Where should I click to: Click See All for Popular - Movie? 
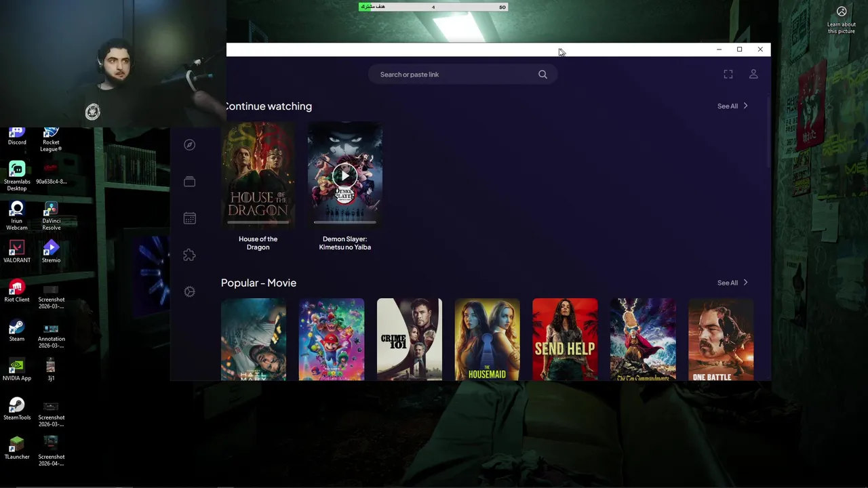pyautogui.click(x=728, y=283)
